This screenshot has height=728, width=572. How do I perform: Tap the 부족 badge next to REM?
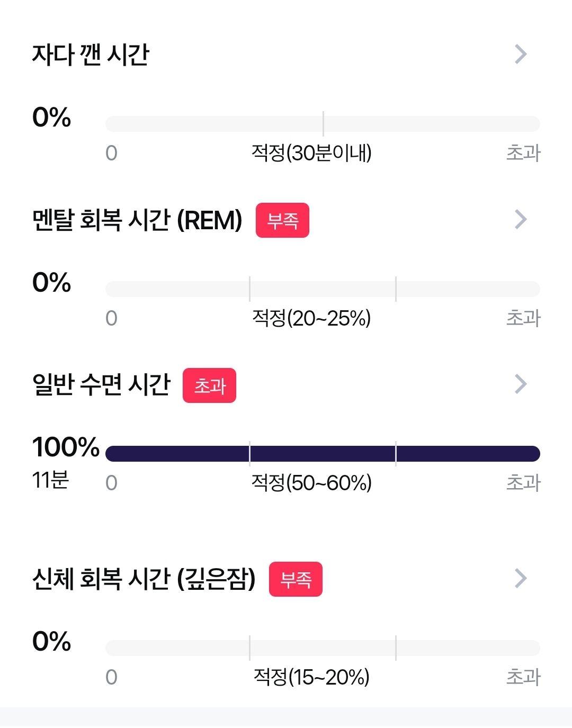click(282, 220)
